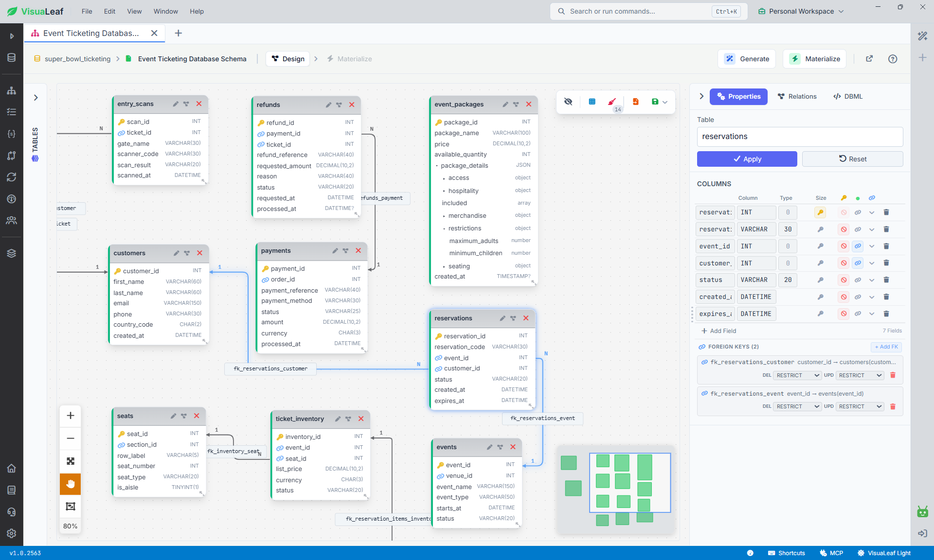Expand options chevron for the created_at column

coord(872,297)
